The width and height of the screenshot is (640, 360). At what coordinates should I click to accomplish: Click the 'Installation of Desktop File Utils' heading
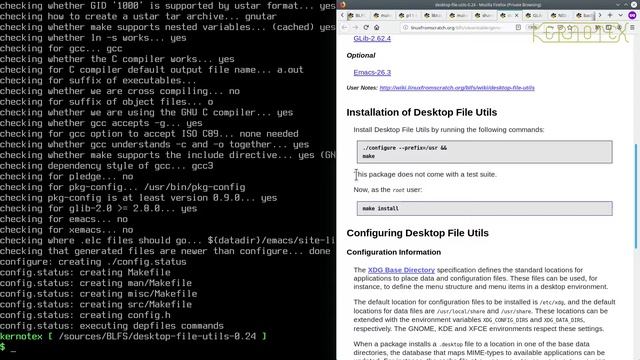tap(422, 112)
